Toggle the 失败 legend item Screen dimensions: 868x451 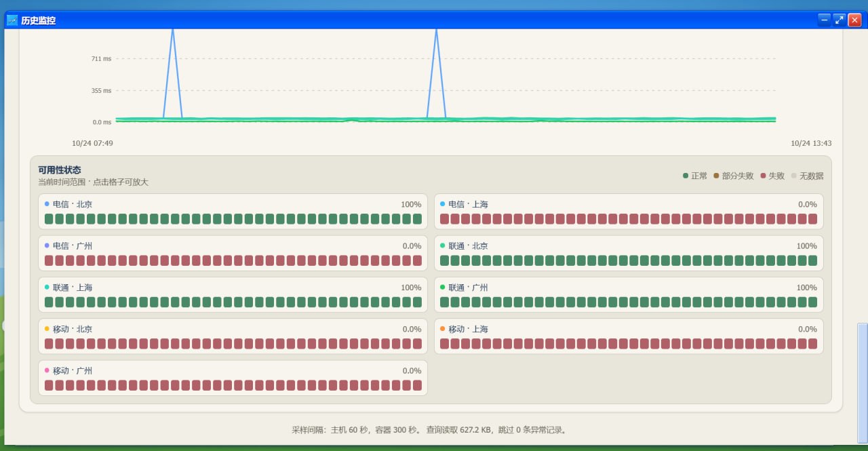(772, 176)
